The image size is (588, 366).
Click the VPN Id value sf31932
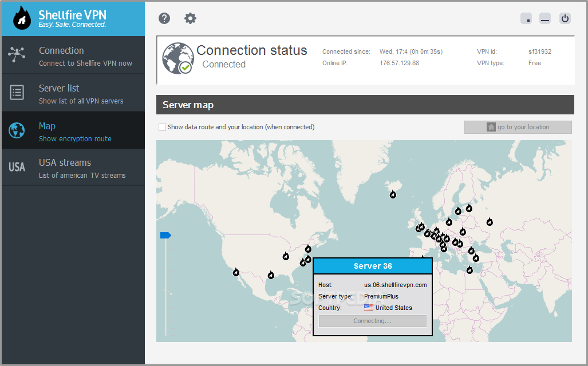(x=540, y=51)
